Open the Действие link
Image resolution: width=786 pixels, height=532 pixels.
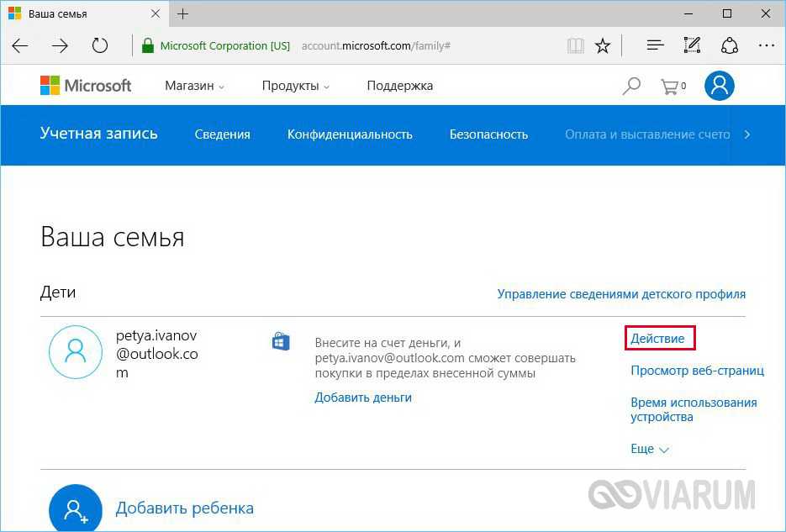click(x=662, y=339)
